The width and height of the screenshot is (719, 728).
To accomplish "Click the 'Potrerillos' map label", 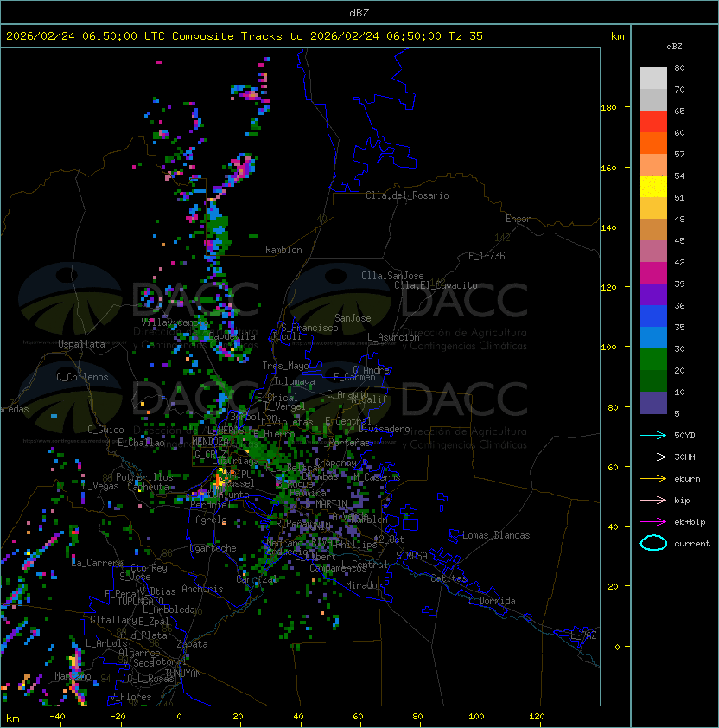I will (144, 477).
